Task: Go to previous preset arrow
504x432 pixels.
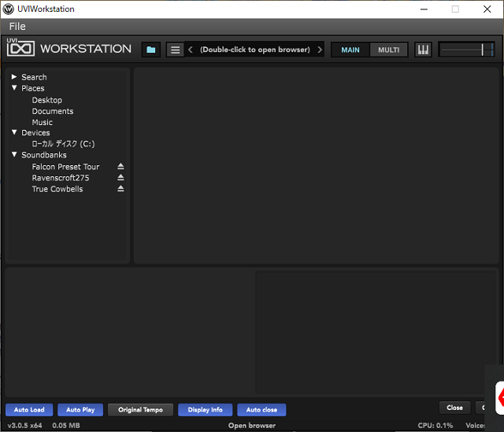Action: 191,50
